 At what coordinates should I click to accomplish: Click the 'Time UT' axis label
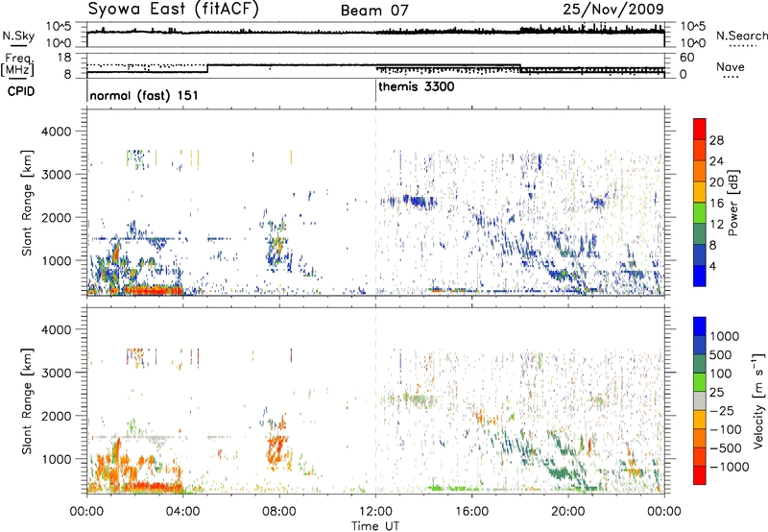tap(375, 525)
